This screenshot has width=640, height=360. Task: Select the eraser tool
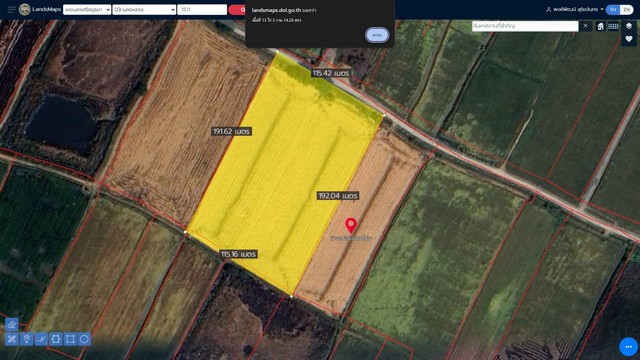[11, 324]
